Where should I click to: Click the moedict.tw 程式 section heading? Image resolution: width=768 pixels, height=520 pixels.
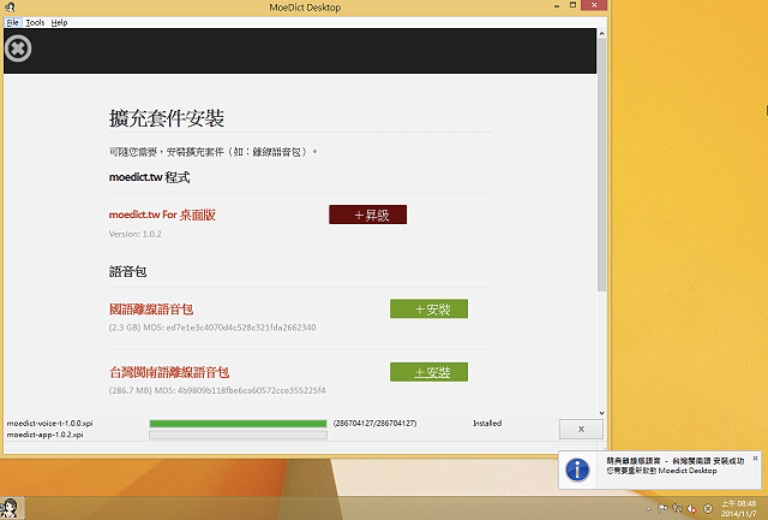[x=149, y=177]
